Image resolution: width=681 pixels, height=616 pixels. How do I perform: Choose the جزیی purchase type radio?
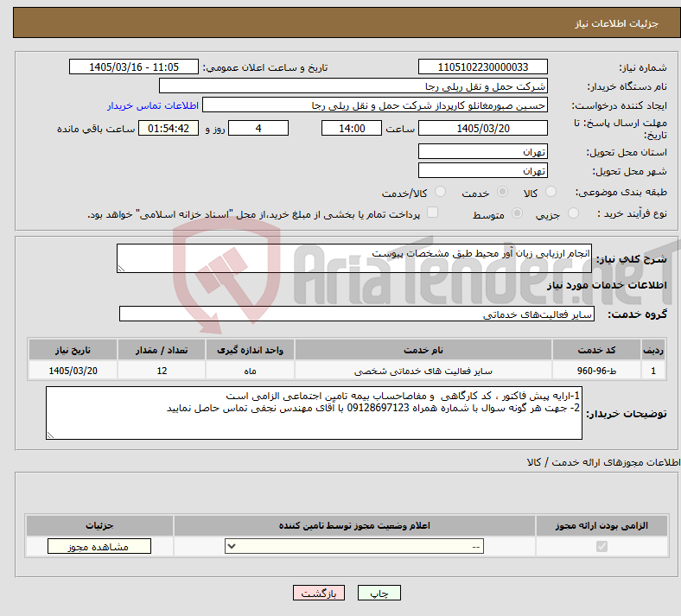pos(573,213)
